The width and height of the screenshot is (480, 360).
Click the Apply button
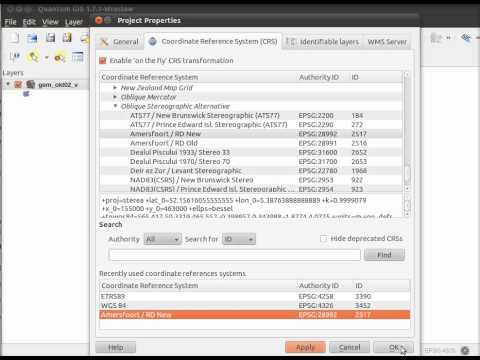pos(305,347)
